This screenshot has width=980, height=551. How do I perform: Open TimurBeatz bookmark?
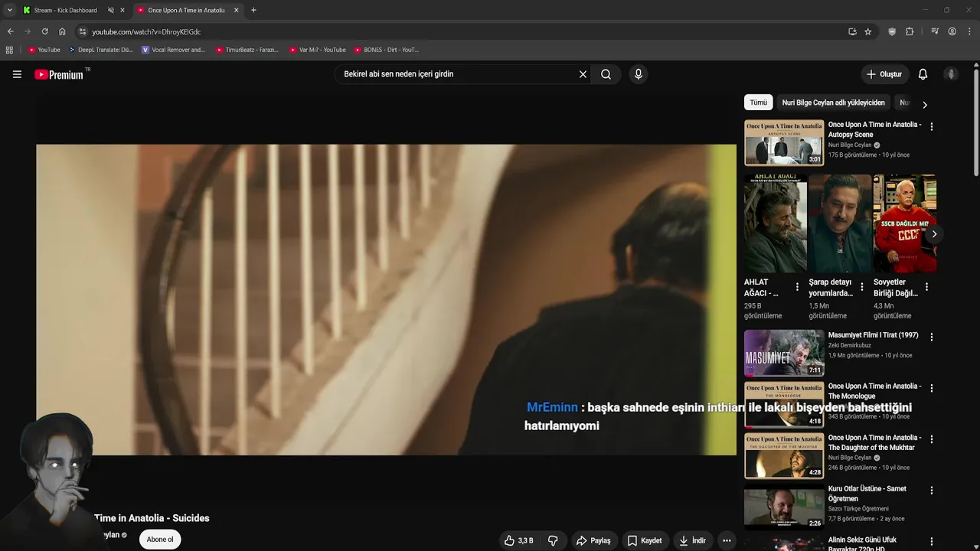click(x=247, y=50)
